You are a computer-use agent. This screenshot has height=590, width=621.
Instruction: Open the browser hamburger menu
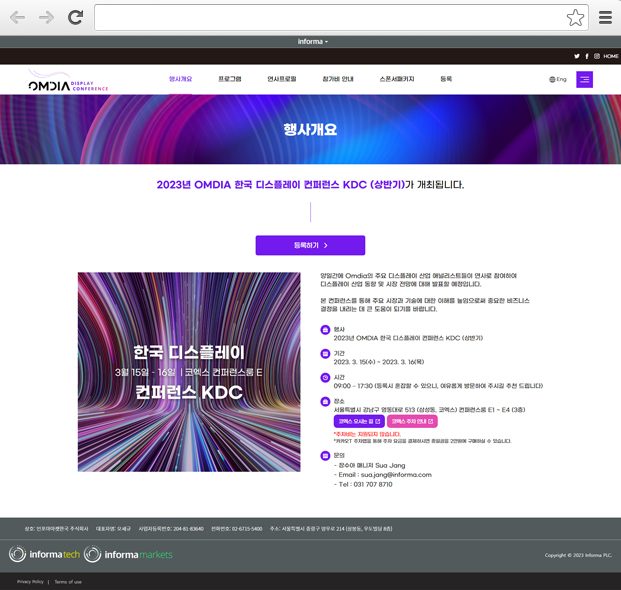(605, 18)
